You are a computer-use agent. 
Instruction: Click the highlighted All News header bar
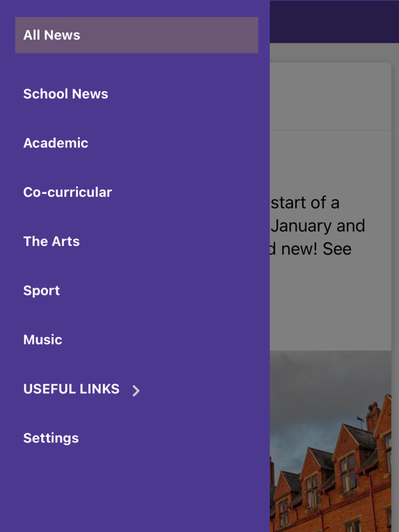tap(137, 35)
